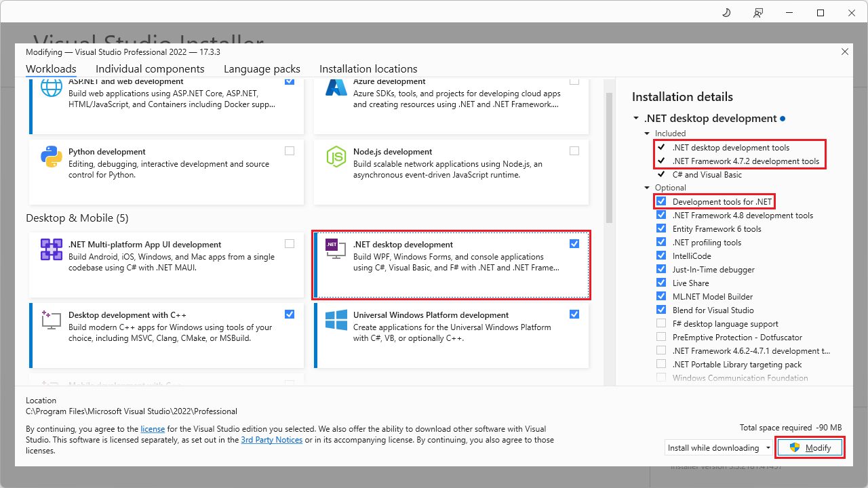Select the .NET Multi-platform App UI icon
The height and width of the screenshot is (488, 868).
51,249
